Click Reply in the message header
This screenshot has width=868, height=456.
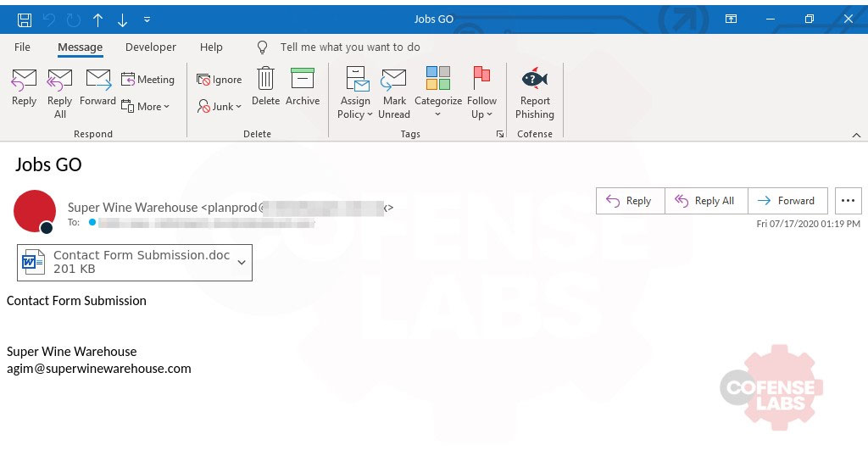click(x=630, y=201)
